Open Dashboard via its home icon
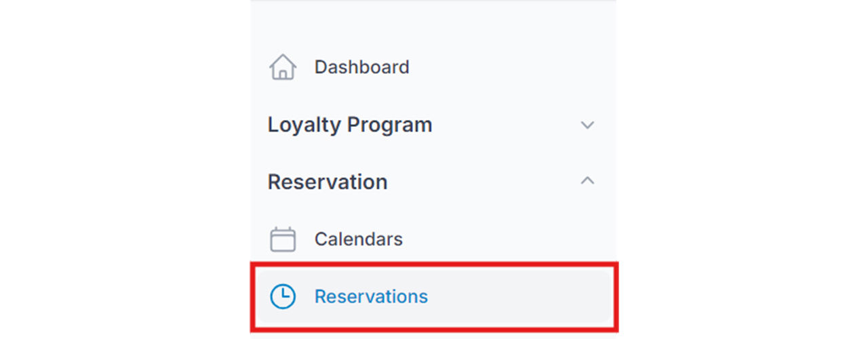 tap(283, 67)
